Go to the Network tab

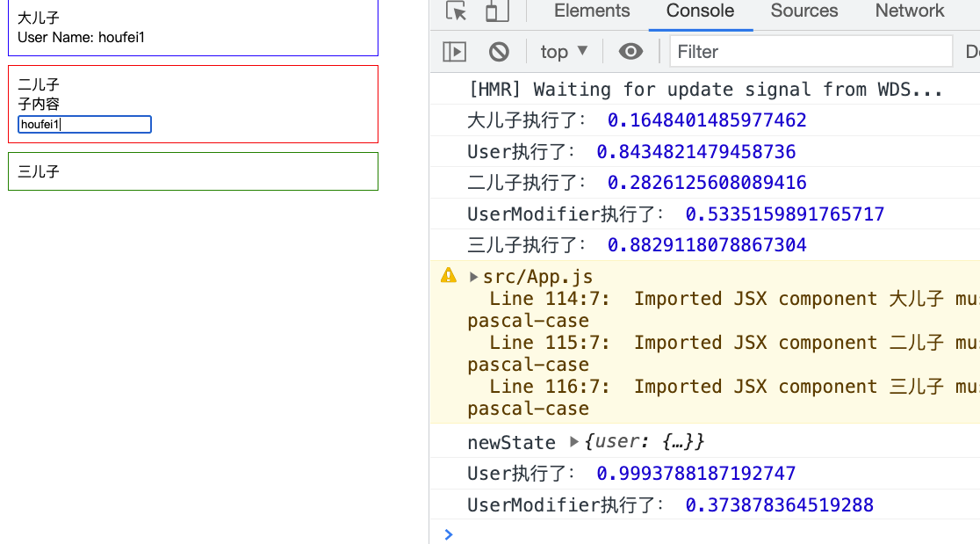pyautogui.click(x=909, y=11)
